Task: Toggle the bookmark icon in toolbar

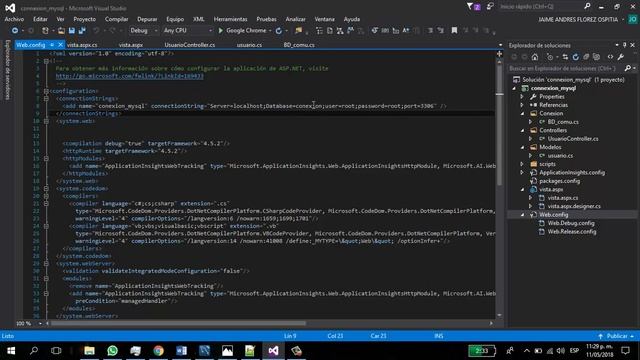Action: [454, 31]
